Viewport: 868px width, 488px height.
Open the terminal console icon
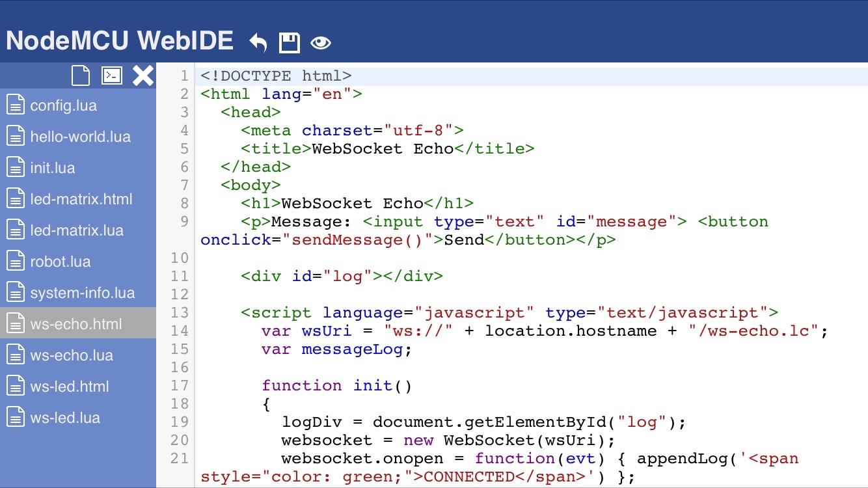coord(112,75)
